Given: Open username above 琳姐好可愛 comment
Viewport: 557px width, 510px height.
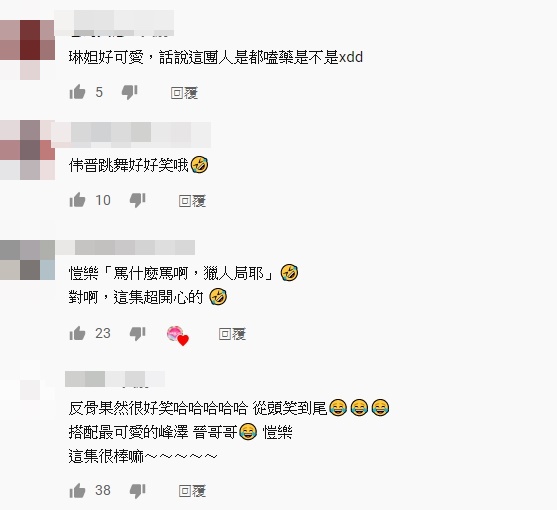Looking at the screenshot, I should [x=114, y=23].
